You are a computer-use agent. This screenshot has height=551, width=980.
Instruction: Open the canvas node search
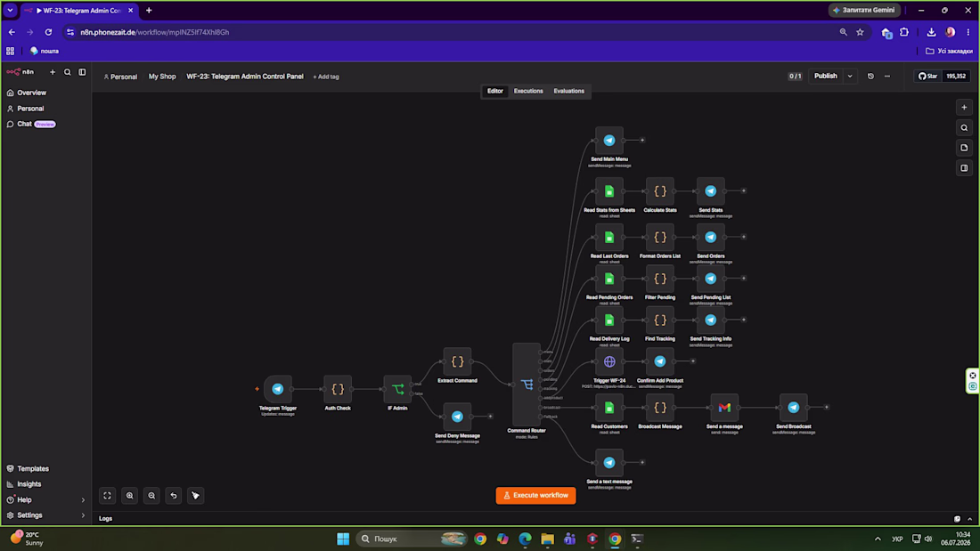pos(964,128)
